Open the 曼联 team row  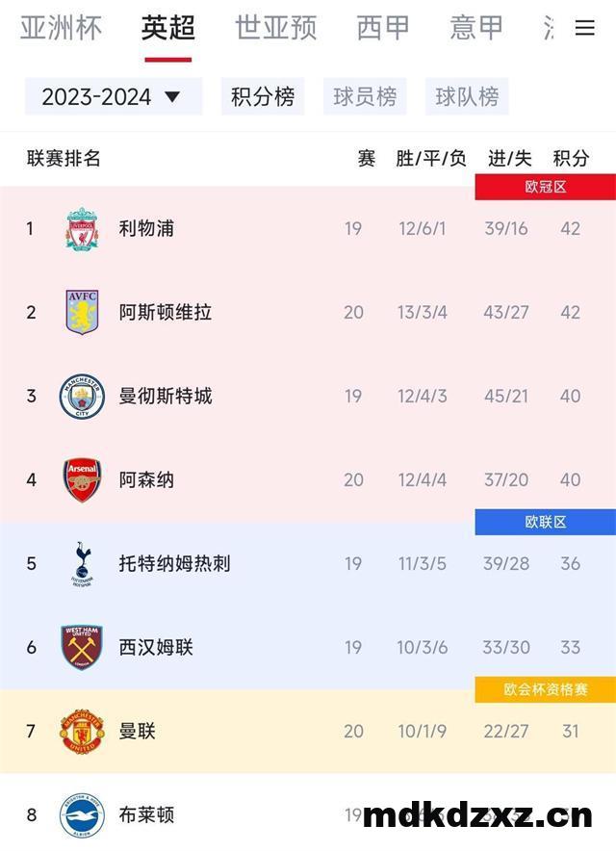pos(308,731)
